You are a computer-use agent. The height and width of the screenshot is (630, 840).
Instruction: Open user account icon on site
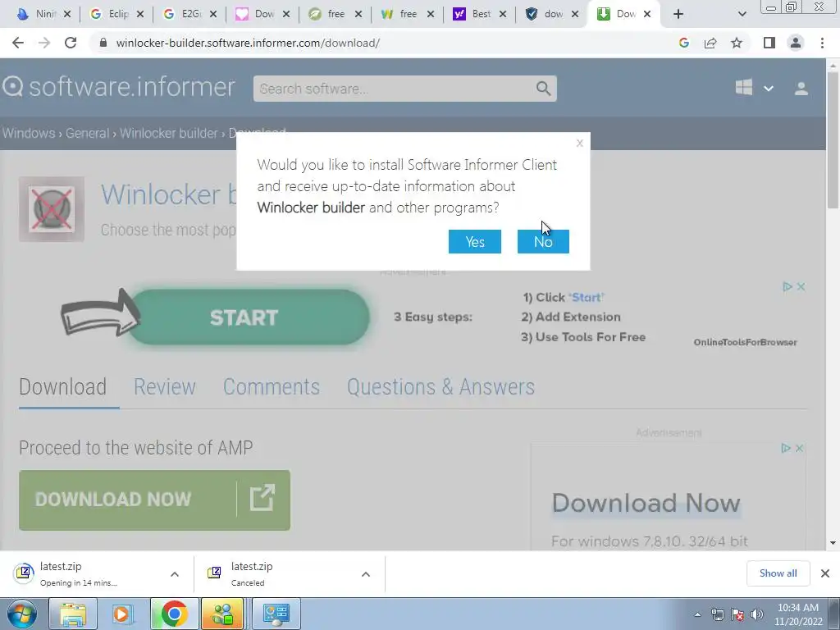click(x=801, y=89)
